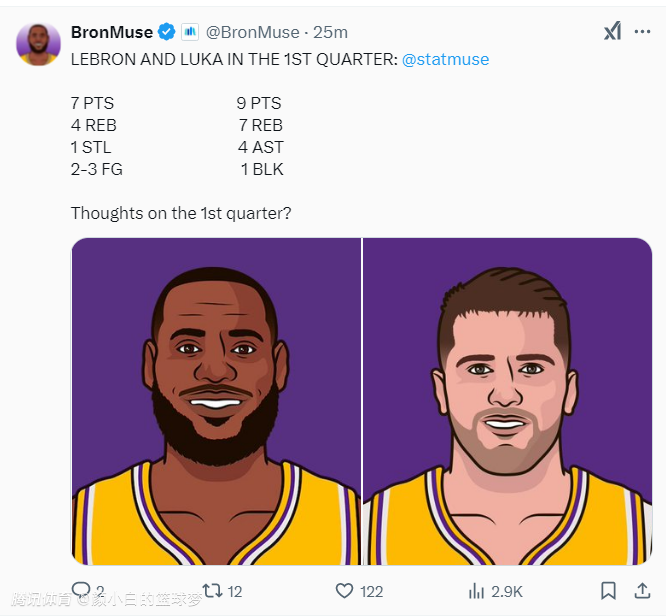Click the reply comment bubble icon
Image resolution: width=666 pixels, height=616 pixels.
coord(81,590)
